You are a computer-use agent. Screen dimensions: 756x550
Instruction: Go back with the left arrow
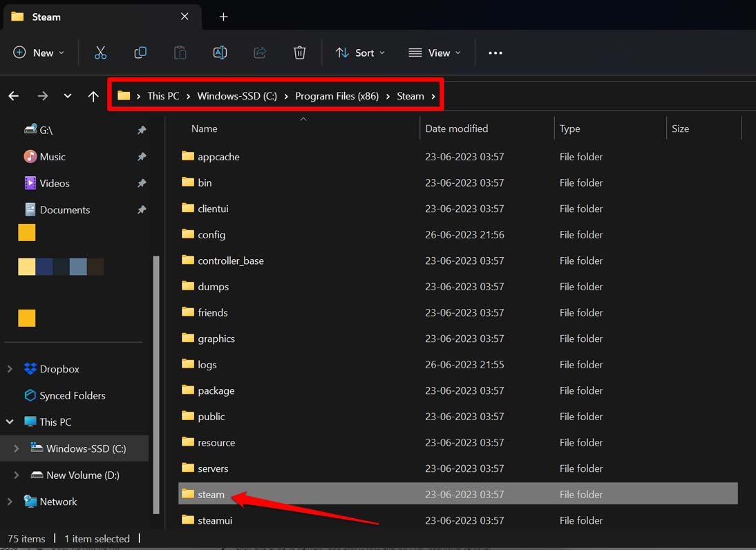[14, 96]
